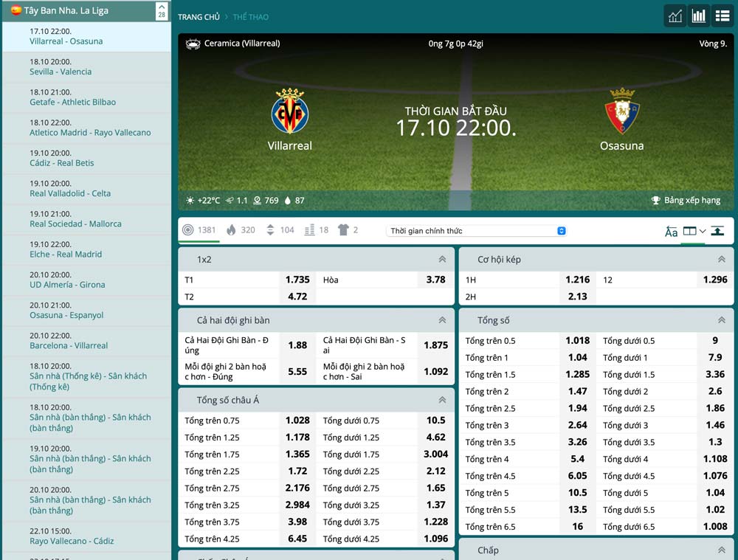Viewport: 738px width, 560px height.
Task: Go to TRANG CHỦ breadcrumb
Action: click(x=199, y=17)
